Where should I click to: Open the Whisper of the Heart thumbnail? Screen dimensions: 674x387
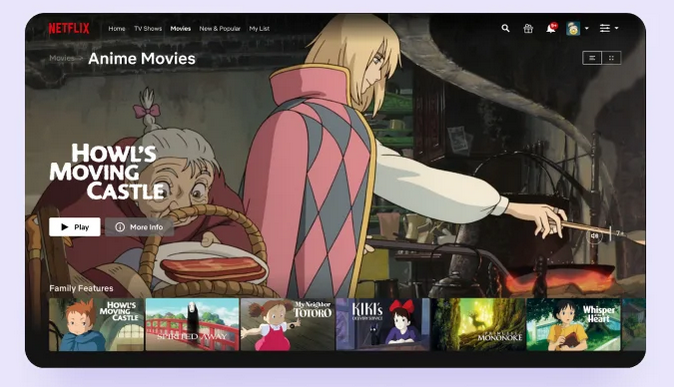tap(573, 325)
